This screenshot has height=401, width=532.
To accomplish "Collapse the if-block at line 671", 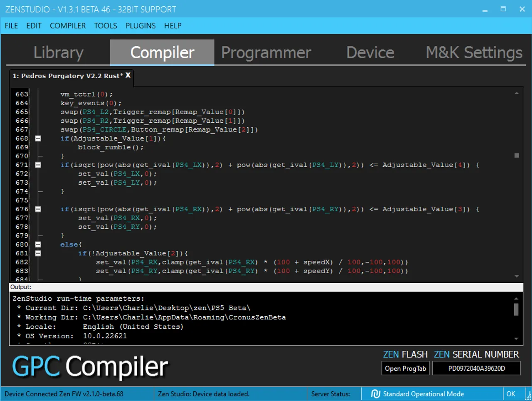I will [38, 165].
